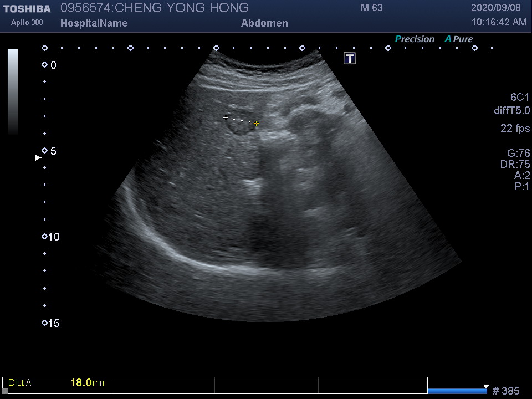Click the Dist A measurement label

tap(20, 383)
